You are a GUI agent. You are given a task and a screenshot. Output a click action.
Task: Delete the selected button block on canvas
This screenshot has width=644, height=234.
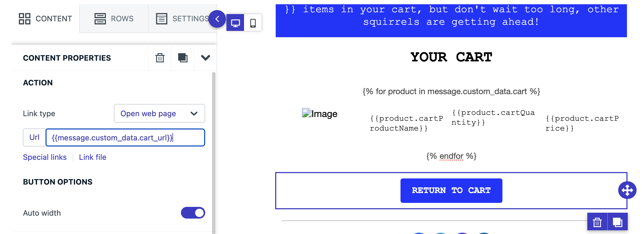(597, 222)
